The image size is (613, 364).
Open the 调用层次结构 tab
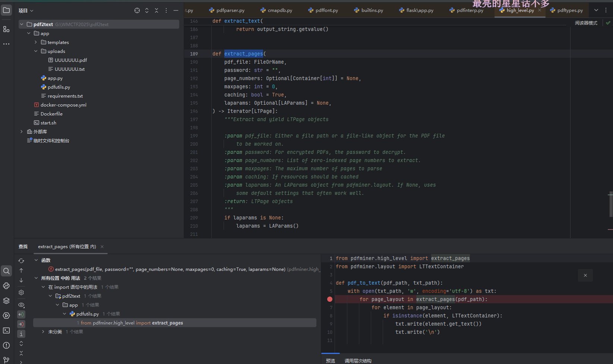coord(358,361)
